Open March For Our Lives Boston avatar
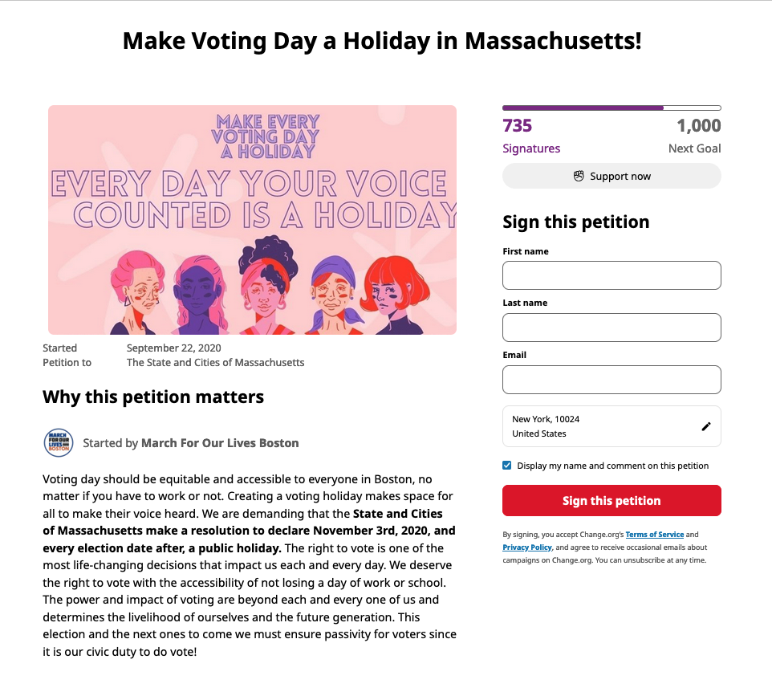Viewport: 772px width, 700px height. pyautogui.click(x=59, y=442)
